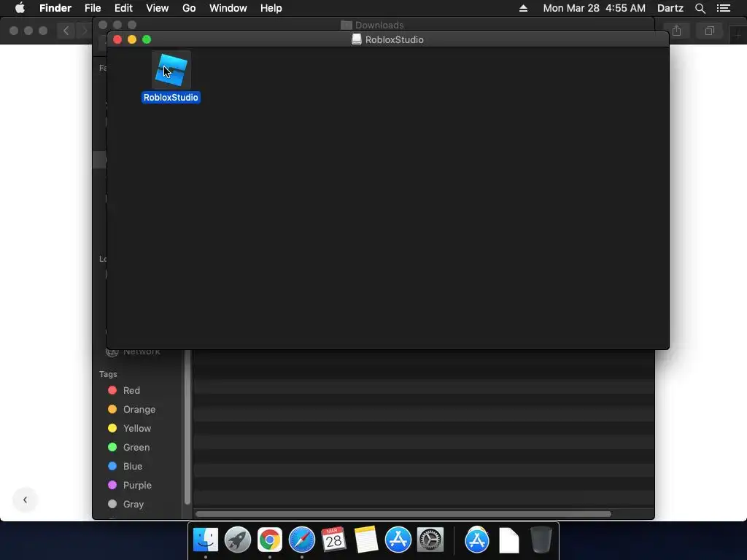Open the App Store icon right of Dock divider

(x=477, y=540)
